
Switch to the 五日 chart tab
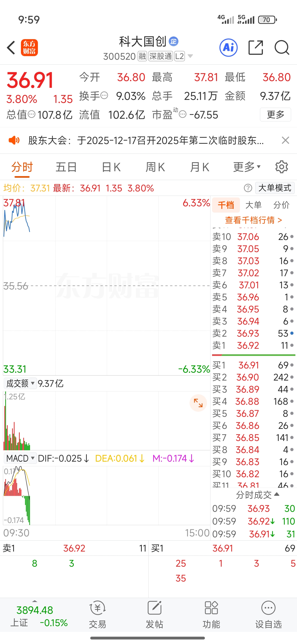(66, 167)
